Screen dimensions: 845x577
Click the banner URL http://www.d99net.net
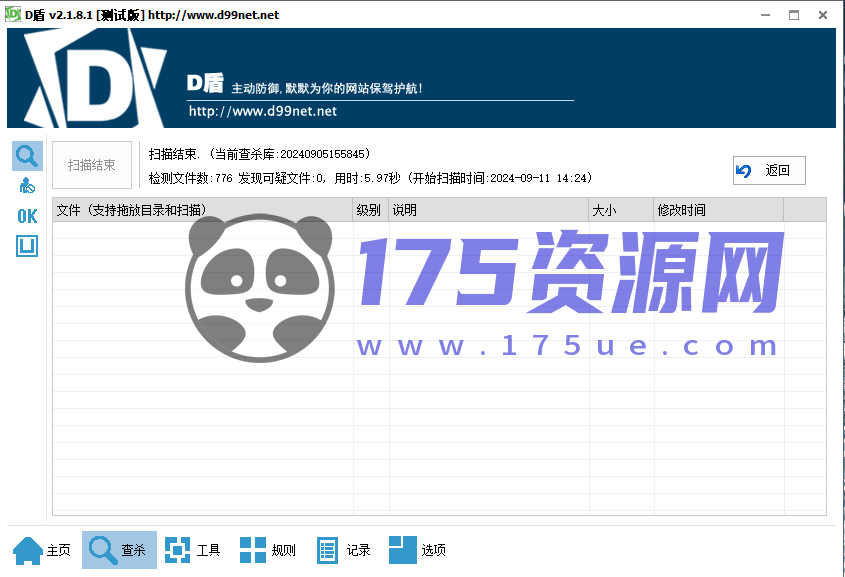262,112
